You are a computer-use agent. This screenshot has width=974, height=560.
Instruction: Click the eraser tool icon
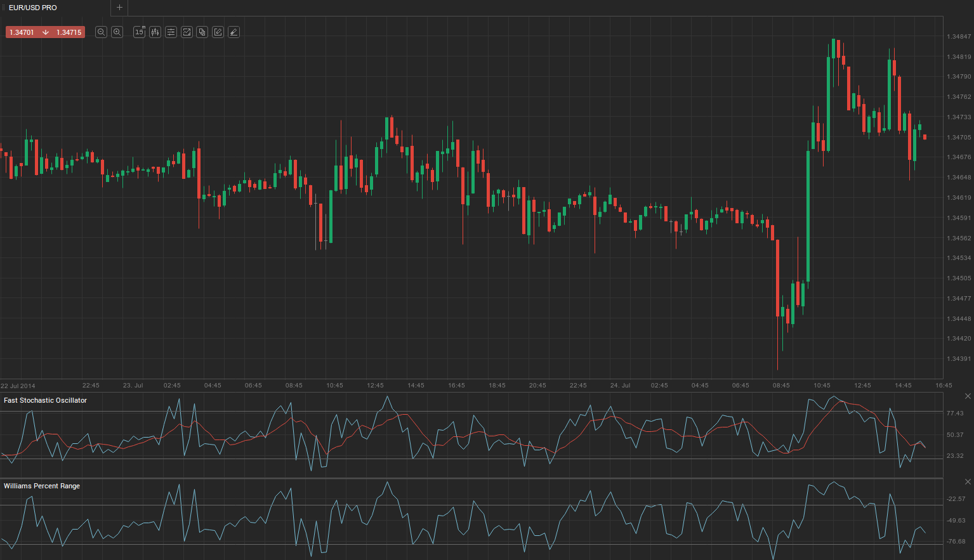[234, 32]
